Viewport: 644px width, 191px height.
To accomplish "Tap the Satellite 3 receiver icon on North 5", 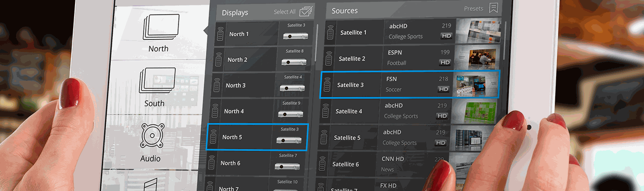I will (x=288, y=140).
